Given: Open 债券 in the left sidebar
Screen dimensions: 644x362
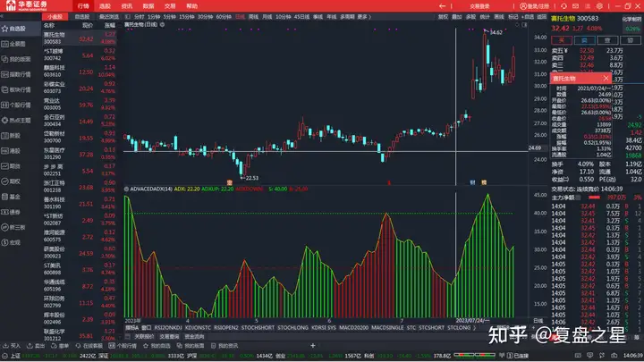Looking at the screenshot, I should (12, 212).
